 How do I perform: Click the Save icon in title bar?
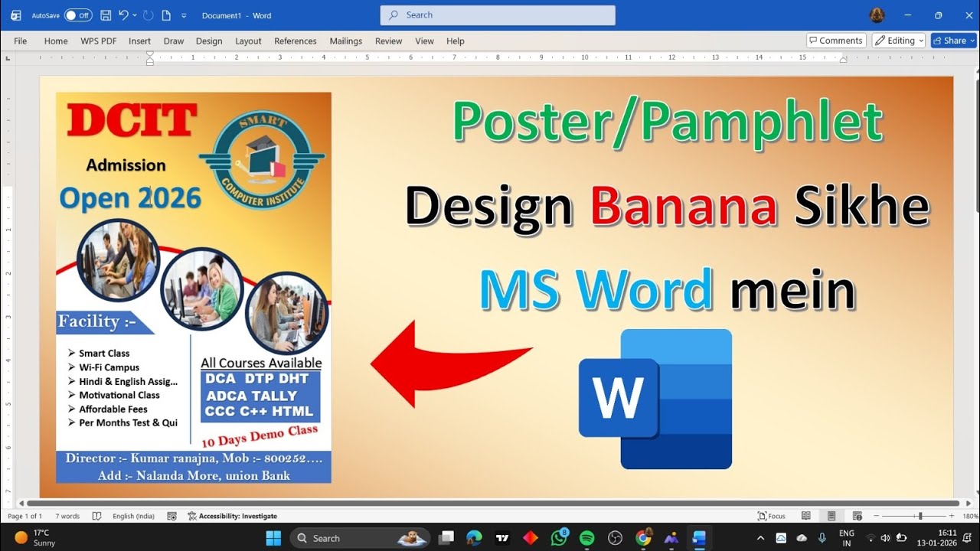point(106,15)
